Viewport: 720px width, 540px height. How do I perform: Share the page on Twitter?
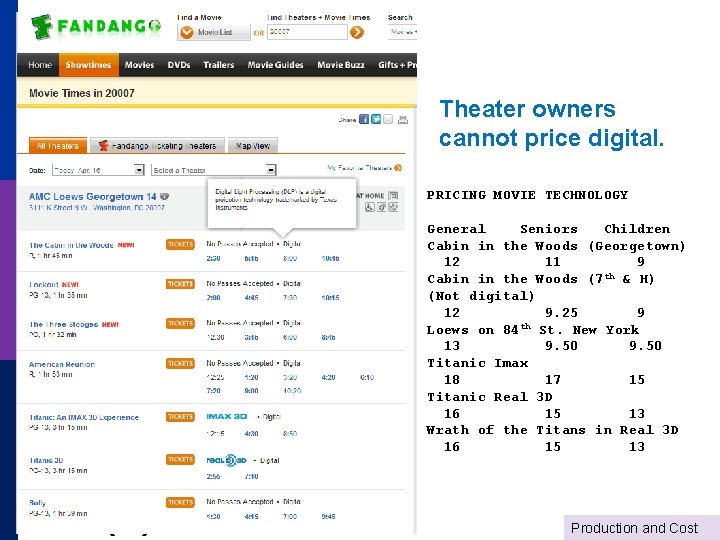tap(376, 119)
